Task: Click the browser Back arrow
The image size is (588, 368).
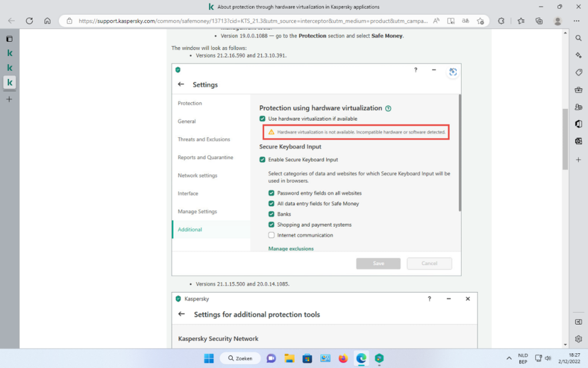Action: click(x=11, y=21)
